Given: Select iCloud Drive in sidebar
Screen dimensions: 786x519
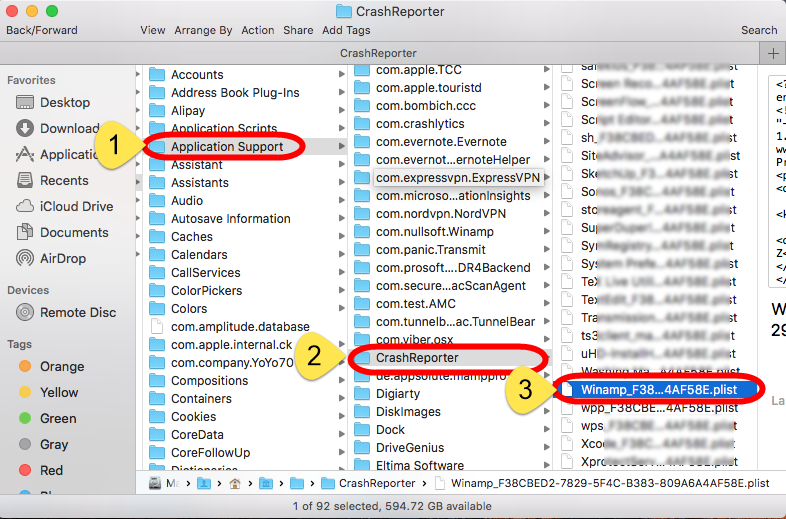Looking at the screenshot, I should (x=76, y=206).
